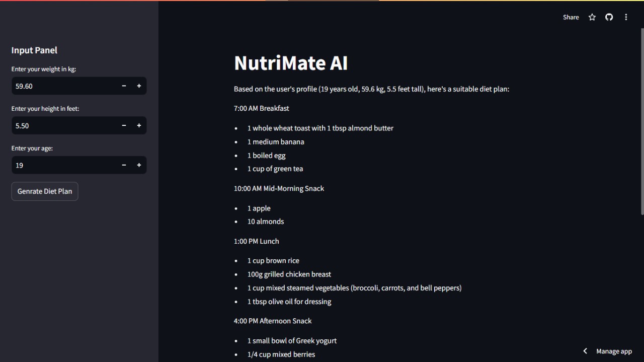This screenshot has height=362, width=644.
Task: Increase age with plus button
Action: point(139,165)
